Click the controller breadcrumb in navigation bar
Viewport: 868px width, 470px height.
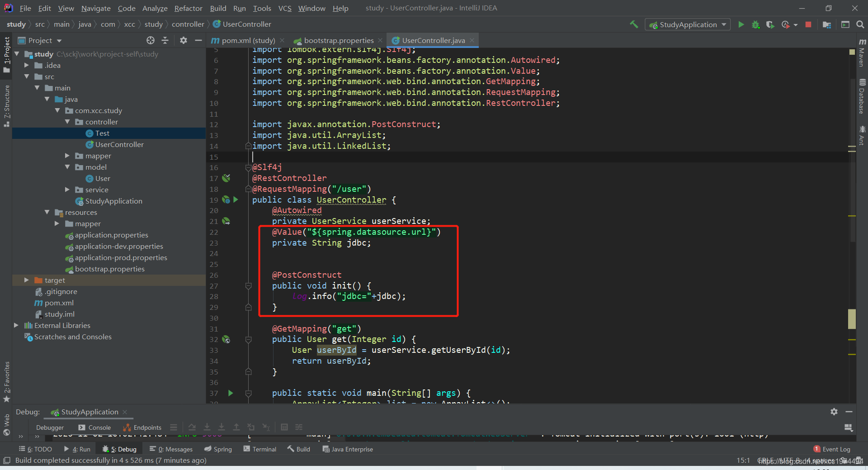(x=188, y=24)
